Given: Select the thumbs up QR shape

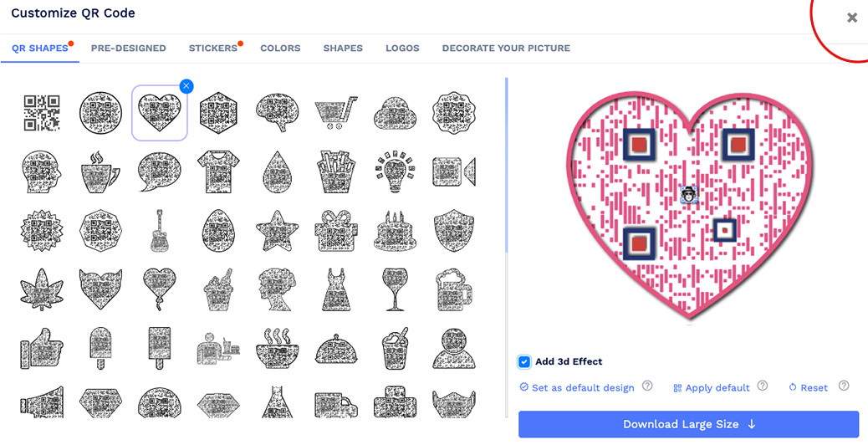Looking at the screenshot, I should click(x=42, y=348).
